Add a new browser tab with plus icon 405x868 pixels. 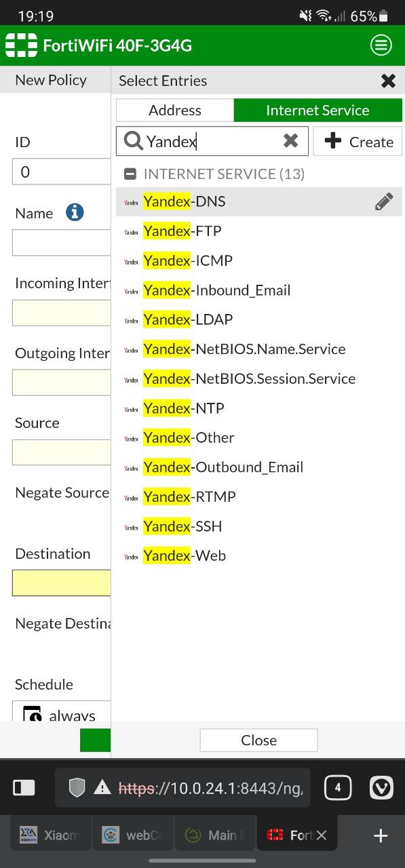(381, 835)
